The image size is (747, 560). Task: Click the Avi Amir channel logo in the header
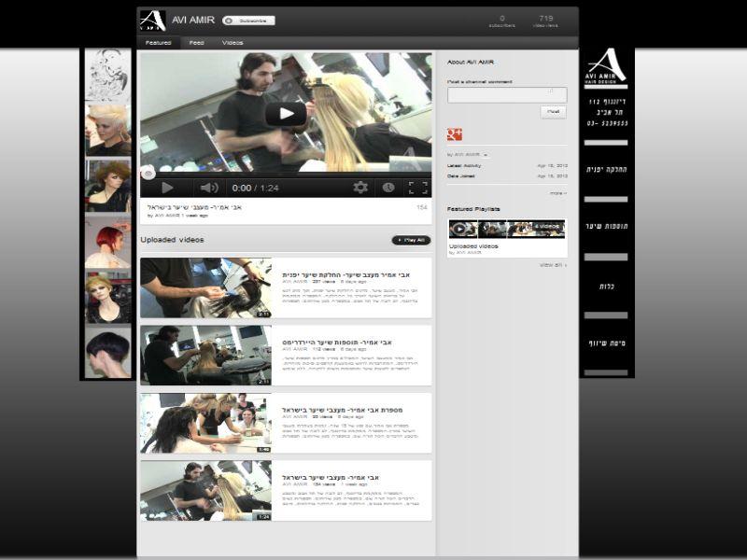pos(152,21)
